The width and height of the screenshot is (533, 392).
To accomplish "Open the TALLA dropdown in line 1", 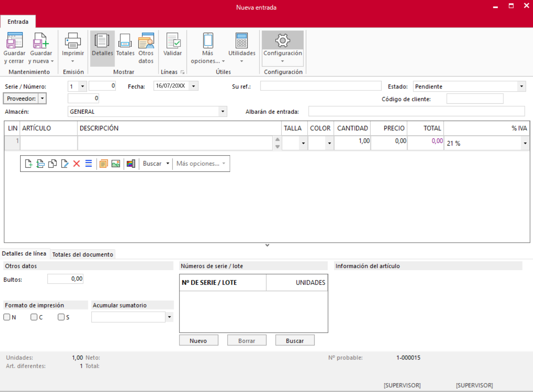I will pyautogui.click(x=303, y=143).
